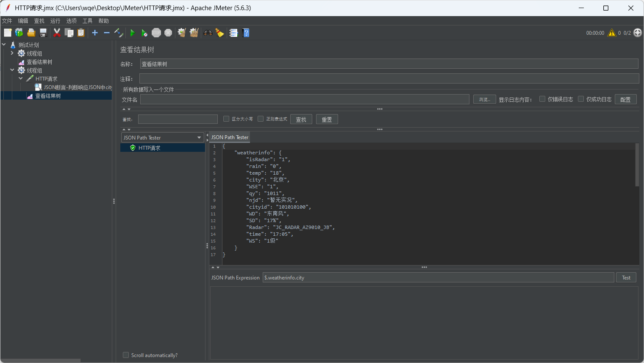Clear results with single broom icon
Image resolution: width=644 pixels, height=363 pixels.
pos(182,33)
